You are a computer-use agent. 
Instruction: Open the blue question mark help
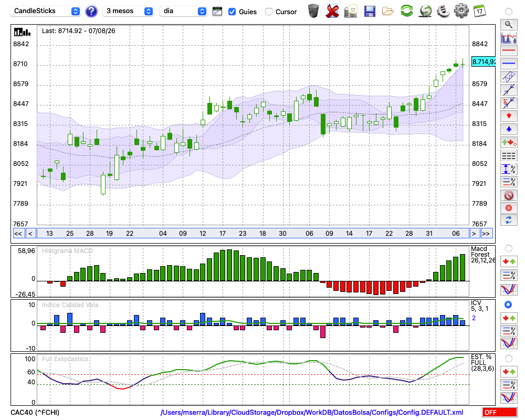[91, 12]
